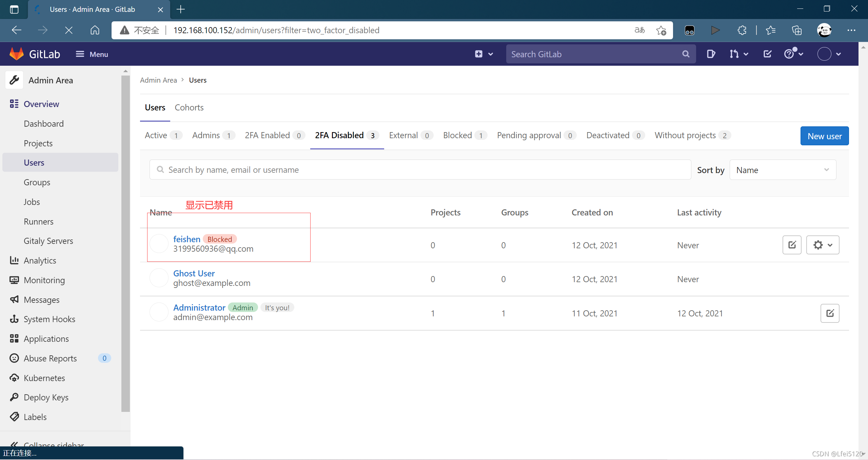Add this page to browser favorites

(x=661, y=30)
